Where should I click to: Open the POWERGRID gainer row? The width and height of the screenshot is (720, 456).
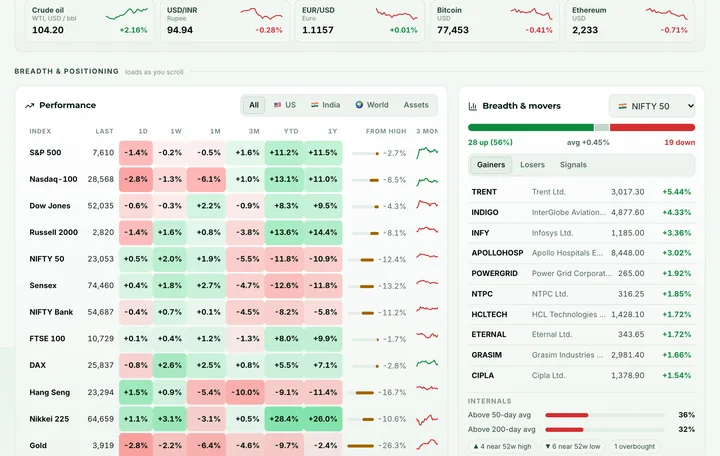click(581, 274)
